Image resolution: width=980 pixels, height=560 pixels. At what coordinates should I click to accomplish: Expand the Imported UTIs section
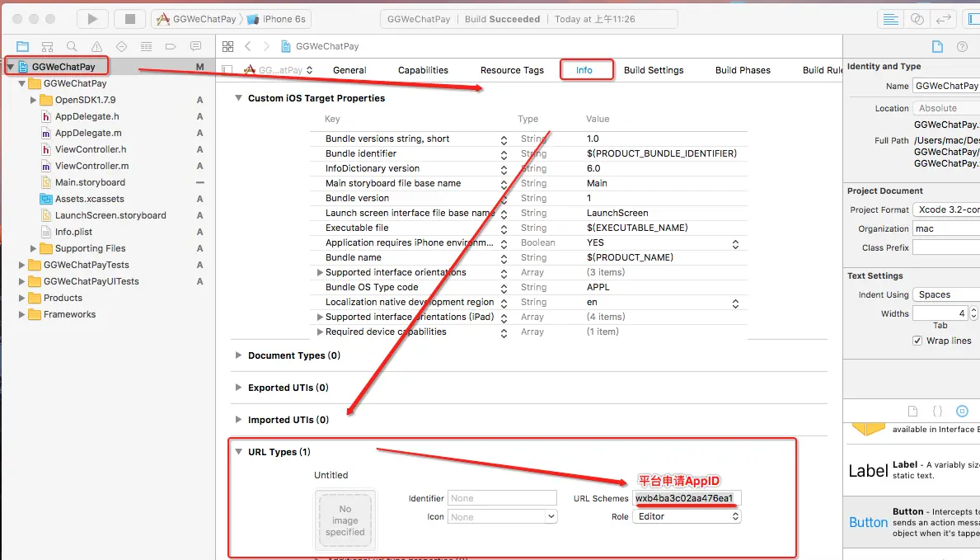(238, 419)
